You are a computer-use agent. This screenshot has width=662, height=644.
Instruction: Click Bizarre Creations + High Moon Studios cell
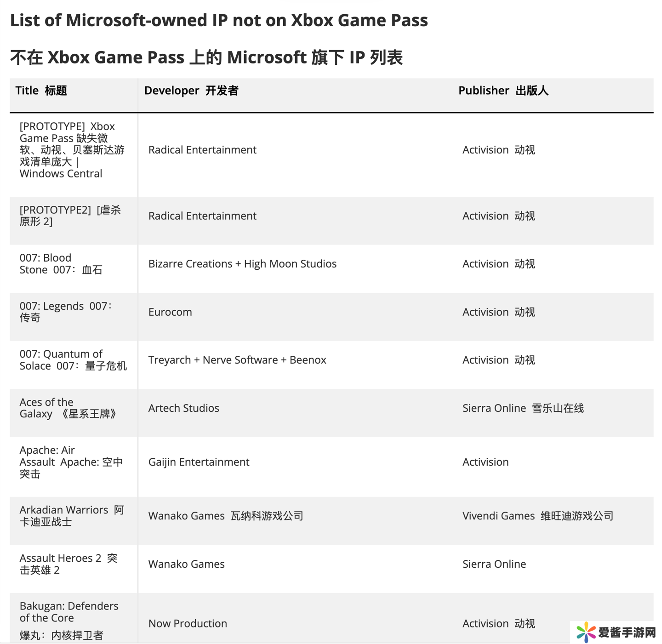[242, 264]
